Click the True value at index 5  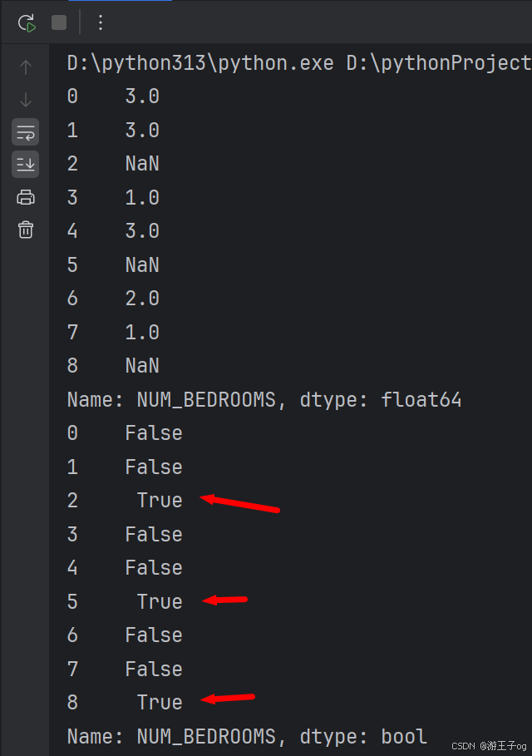(x=160, y=601)
